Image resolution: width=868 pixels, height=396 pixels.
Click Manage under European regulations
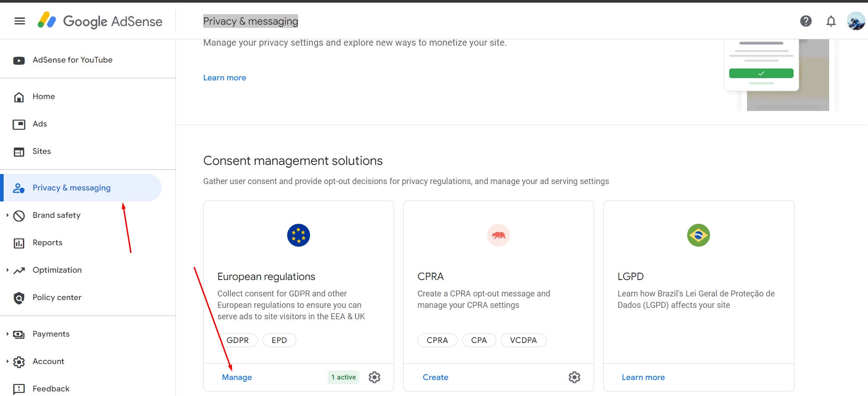[237, 377]
